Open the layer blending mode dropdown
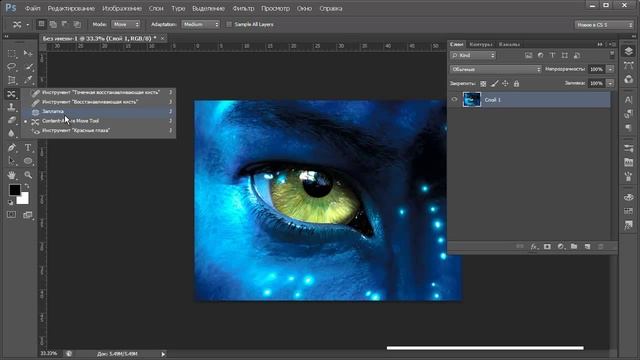The width and height of the screenshot is (640, 360). 496,69
